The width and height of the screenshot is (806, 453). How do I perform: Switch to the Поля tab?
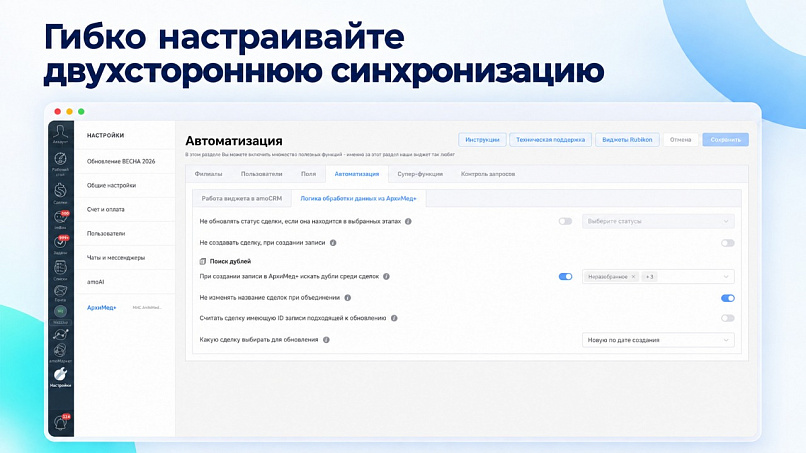coord(308,174)
